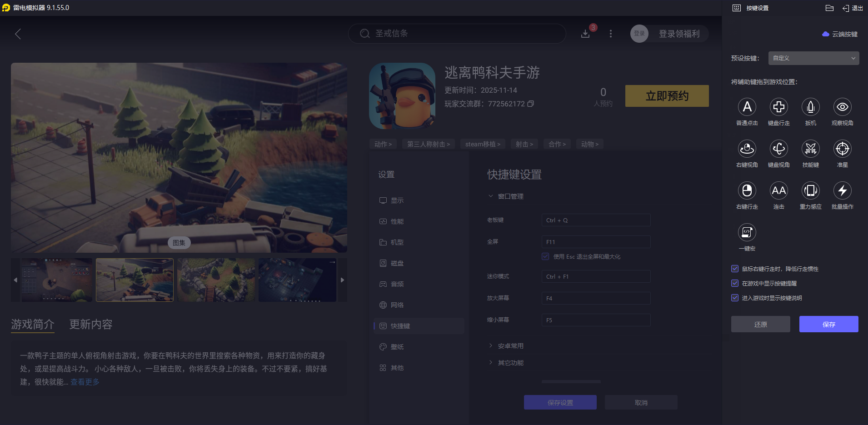The height and width of the screenshot is (425, 868).
Task: Toggle 进入游戏时显示按键说明 checkbox
Action: 735,298
